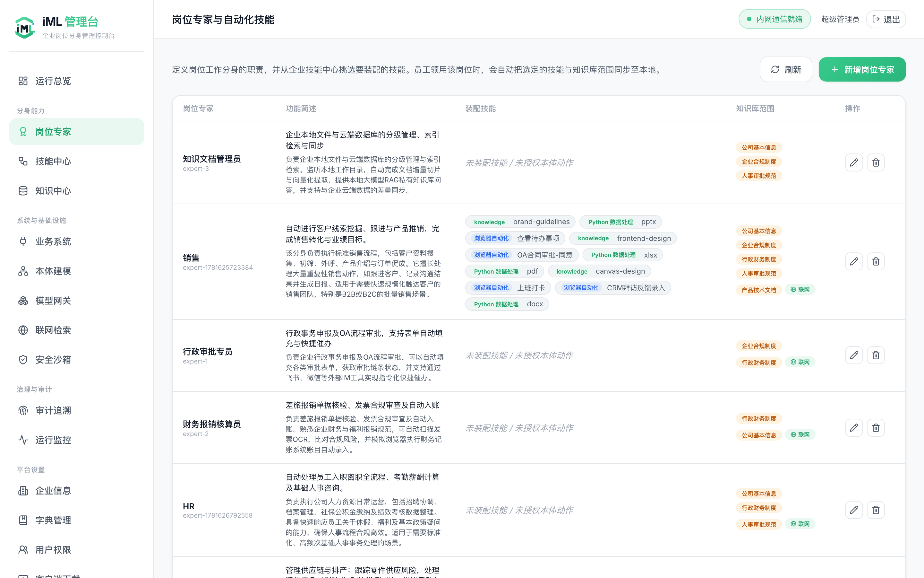Delete the 行政审批专员 expert

point(876,355)
